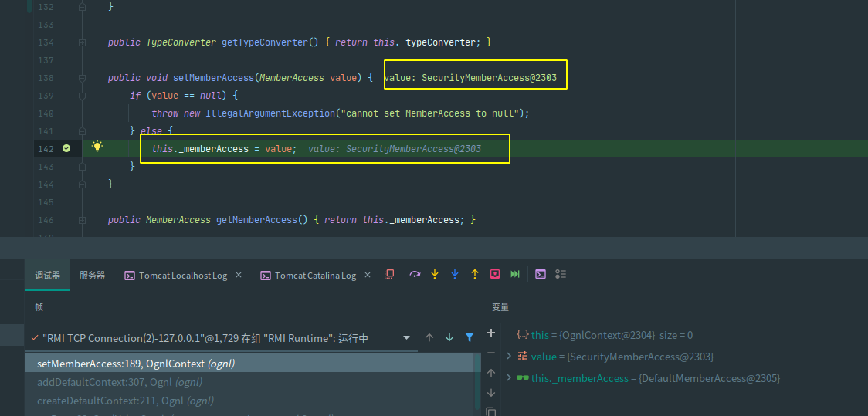Viewport: 868px width, 416px height.
Task: Click the Run to Cursor icon
Action: coord(515,274)
